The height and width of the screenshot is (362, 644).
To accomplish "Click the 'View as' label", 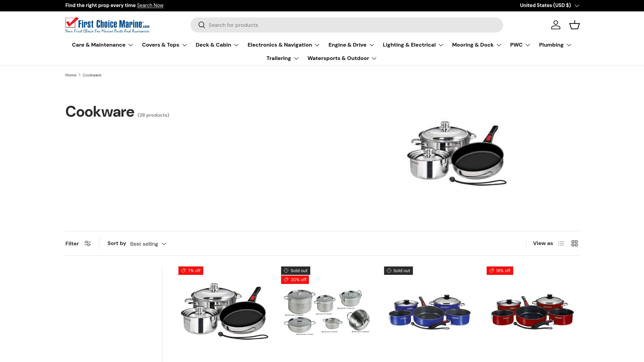I will 543,243.
